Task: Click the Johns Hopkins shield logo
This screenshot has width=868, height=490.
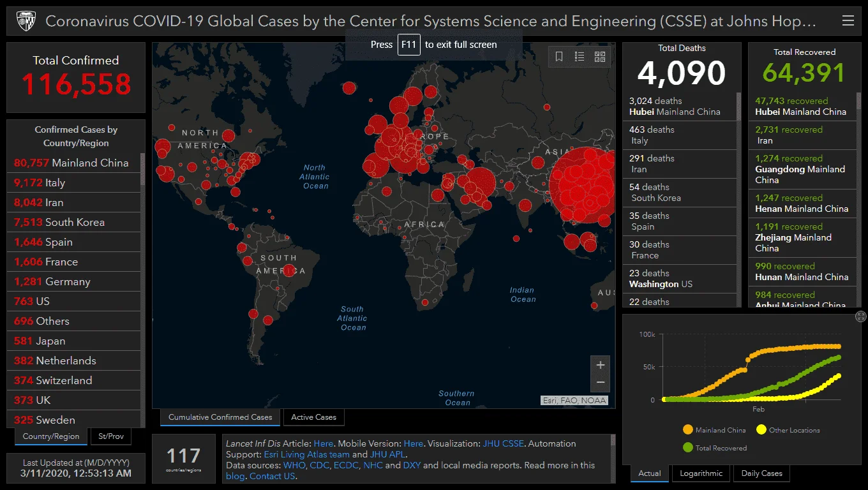Action: point(25,21)
